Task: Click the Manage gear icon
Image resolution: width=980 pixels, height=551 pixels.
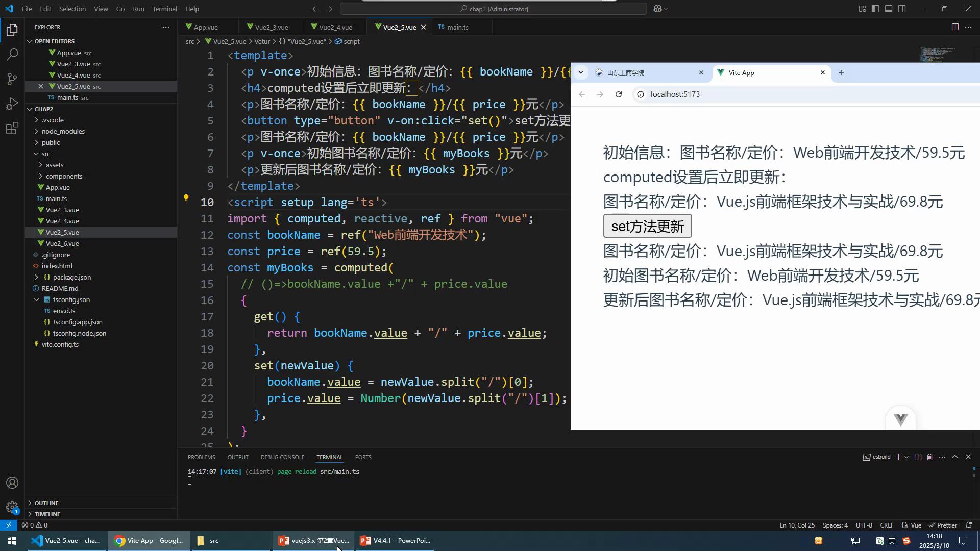Action: click(x=12, y=507)
